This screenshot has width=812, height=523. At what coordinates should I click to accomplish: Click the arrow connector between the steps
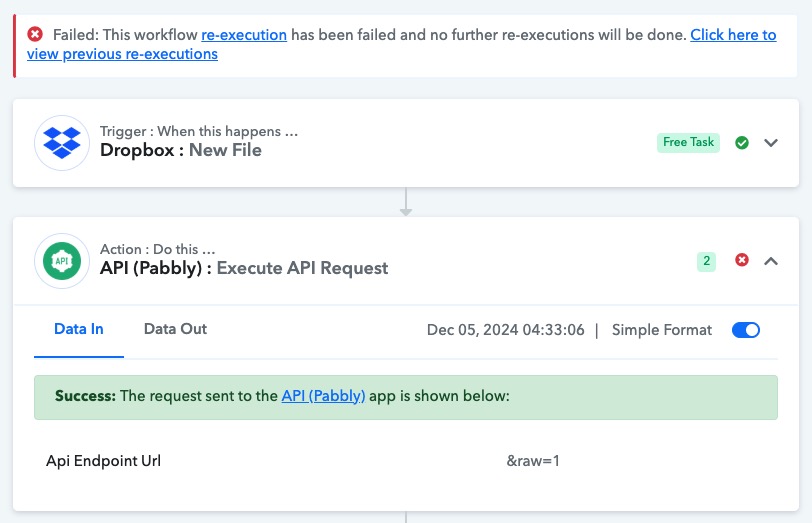coord(406,202)
